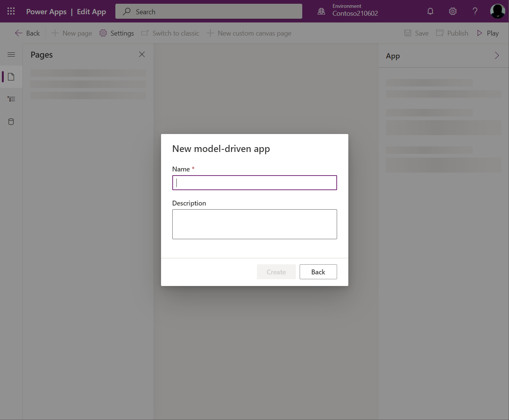Select the Pages icon in the left rail
The image size is (509, 420).
[x=11, y=76]
